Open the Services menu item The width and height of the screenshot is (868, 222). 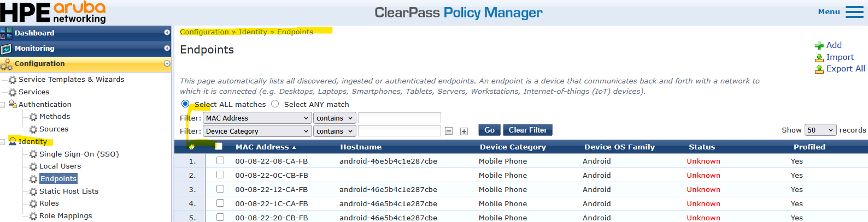point(34,92)
